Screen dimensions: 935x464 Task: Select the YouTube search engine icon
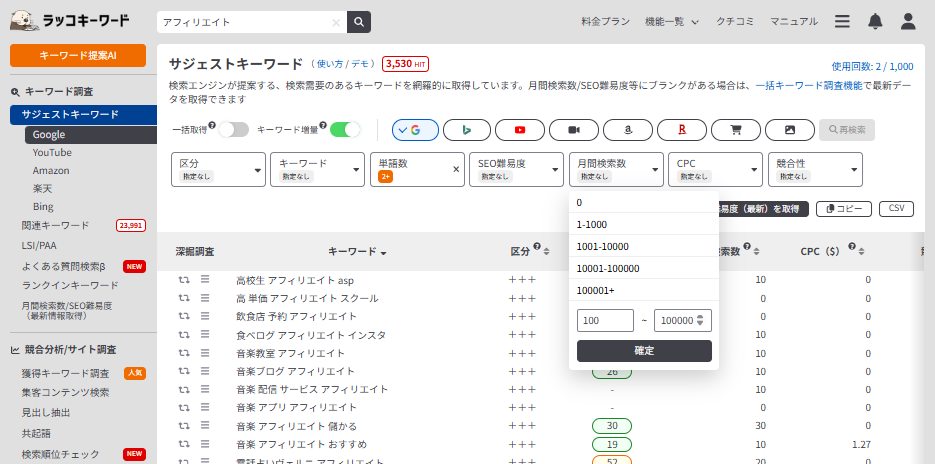point(520,130)
